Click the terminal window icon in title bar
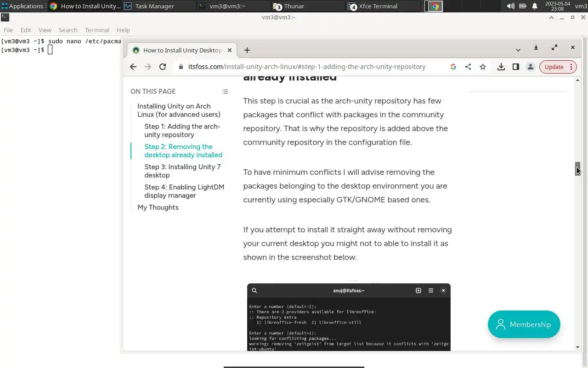The width and height of the screenshot is (588, 368). 4,17
